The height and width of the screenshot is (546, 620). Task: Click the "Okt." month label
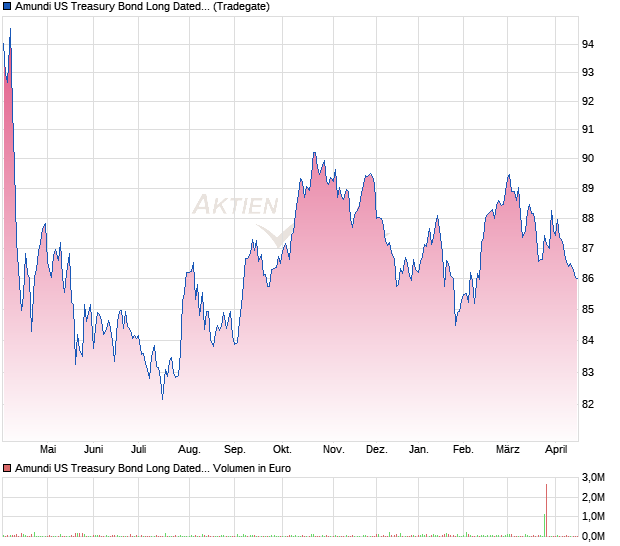[x=282, y=450]
